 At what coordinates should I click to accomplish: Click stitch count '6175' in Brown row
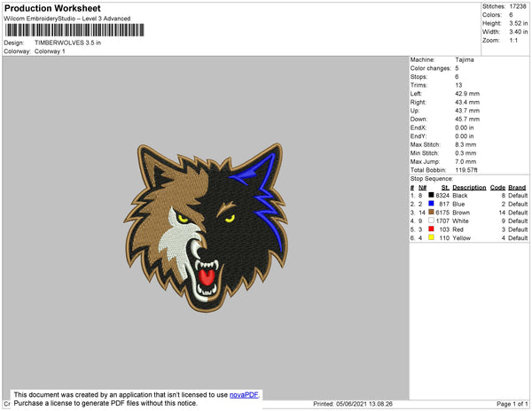coord(442,213)
